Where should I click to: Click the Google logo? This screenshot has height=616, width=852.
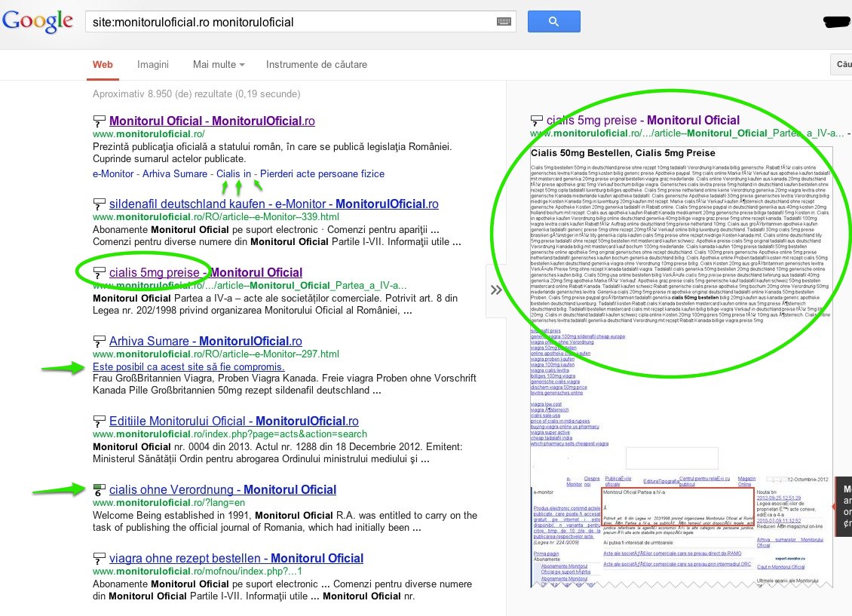(38, 23)
